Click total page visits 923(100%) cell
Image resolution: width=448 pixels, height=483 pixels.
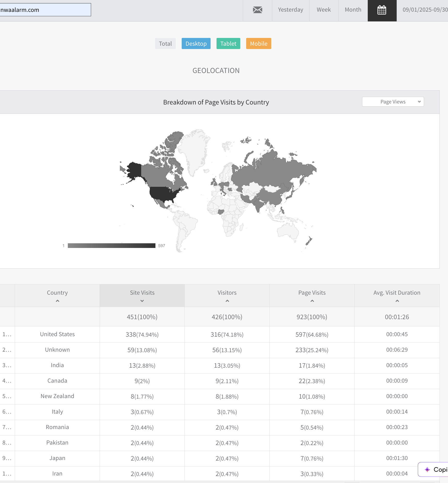point(312,317)
